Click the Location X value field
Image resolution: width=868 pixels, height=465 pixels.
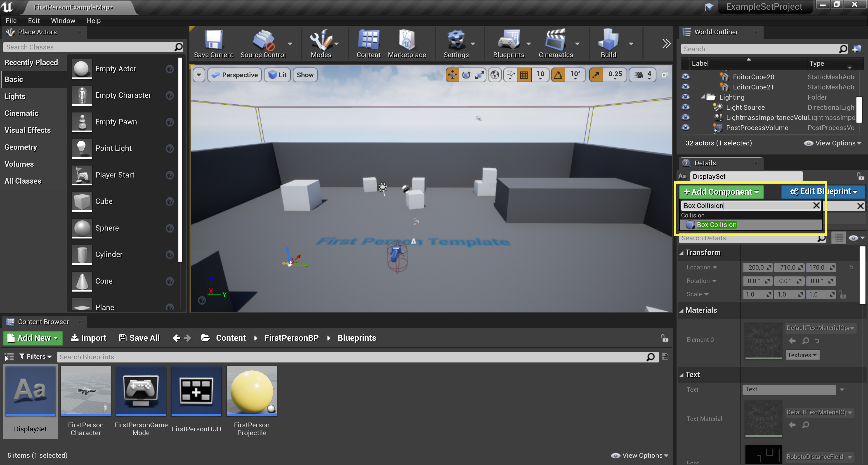point(755,267)
